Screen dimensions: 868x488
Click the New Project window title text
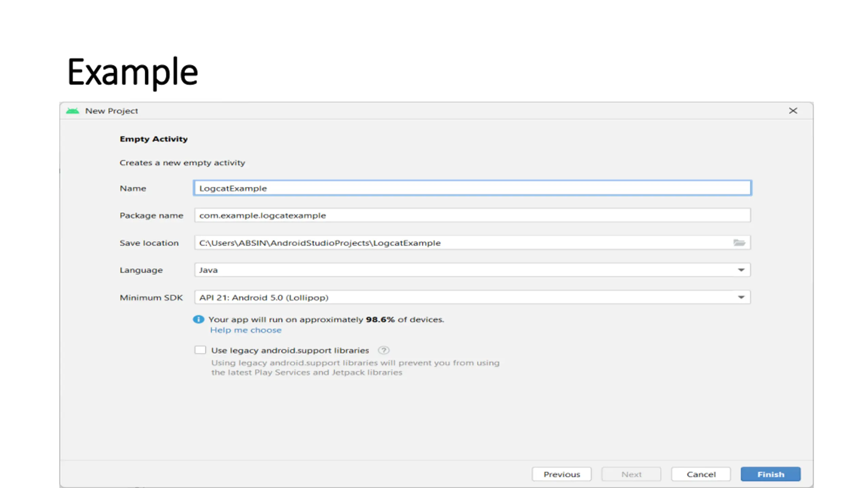[x=112, y=111]
